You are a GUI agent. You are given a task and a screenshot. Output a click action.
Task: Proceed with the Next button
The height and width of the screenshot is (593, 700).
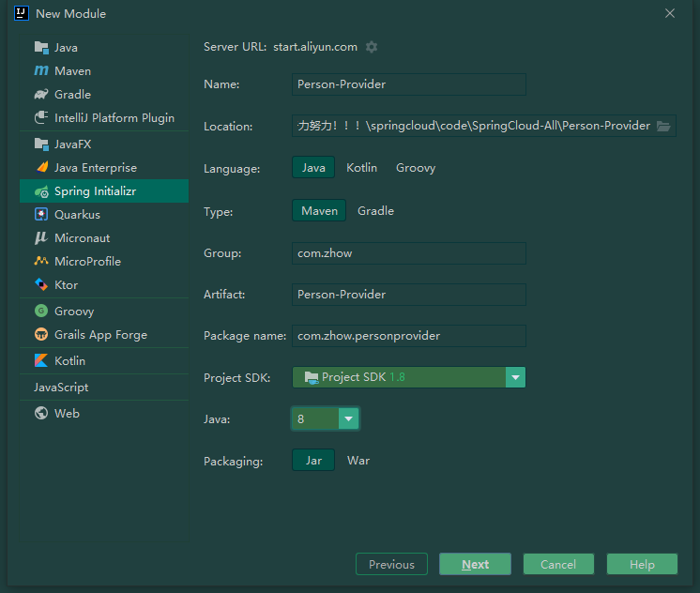475,564
